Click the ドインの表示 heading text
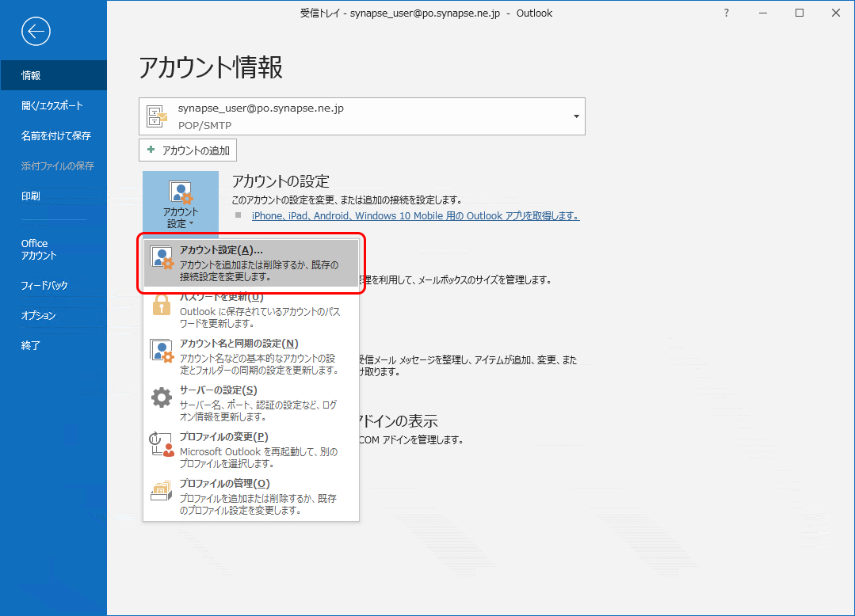The image size is (855, 616). pyautogui.click(x=399, y=421)
